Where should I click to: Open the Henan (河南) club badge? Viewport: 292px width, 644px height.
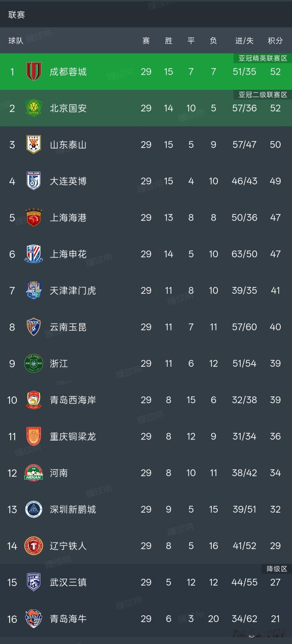click(34, 473)
